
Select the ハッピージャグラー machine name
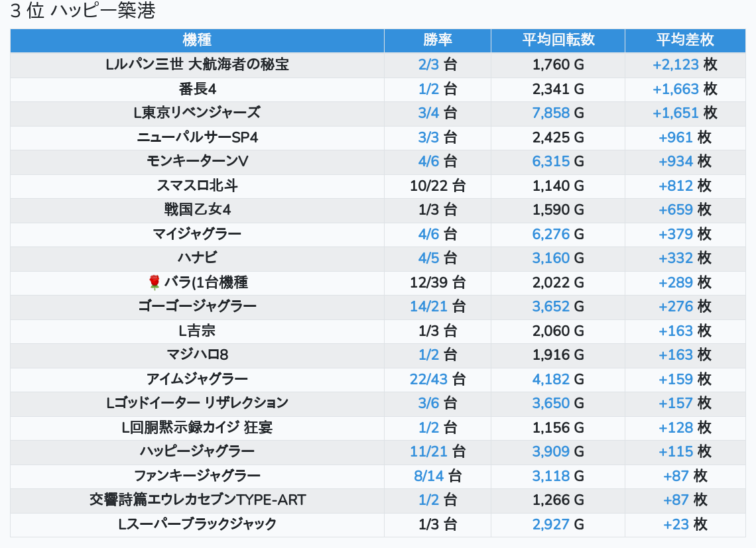tap(197, 452)
